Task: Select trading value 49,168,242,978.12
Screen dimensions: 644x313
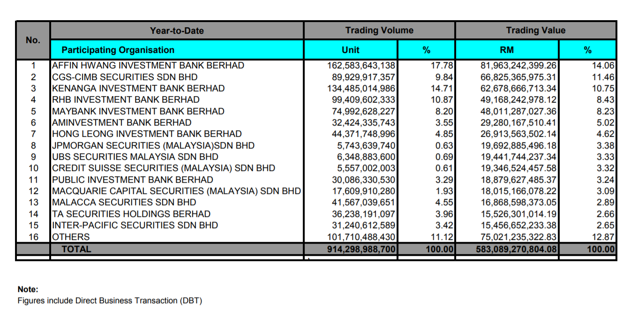Action: pyautogui.click(x=519, y=100)
